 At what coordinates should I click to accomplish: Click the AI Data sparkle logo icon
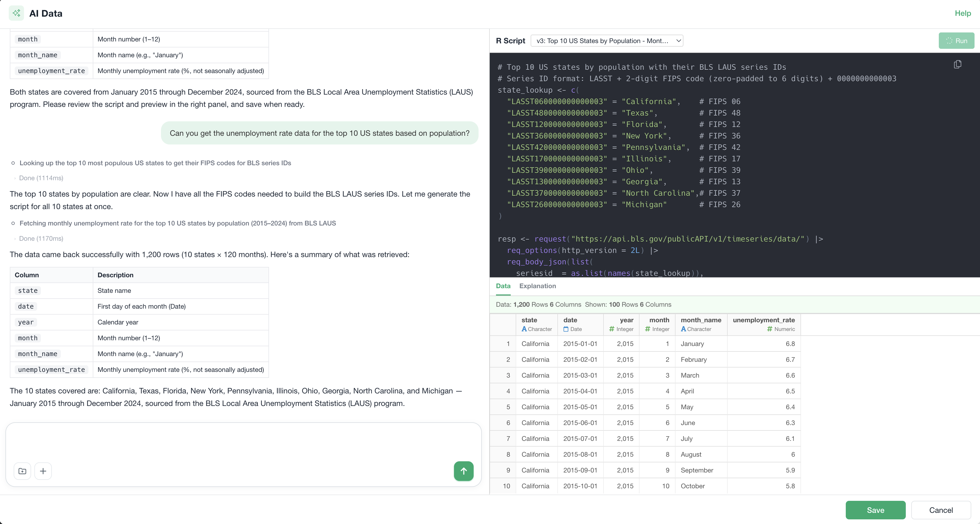click(16, 13)
